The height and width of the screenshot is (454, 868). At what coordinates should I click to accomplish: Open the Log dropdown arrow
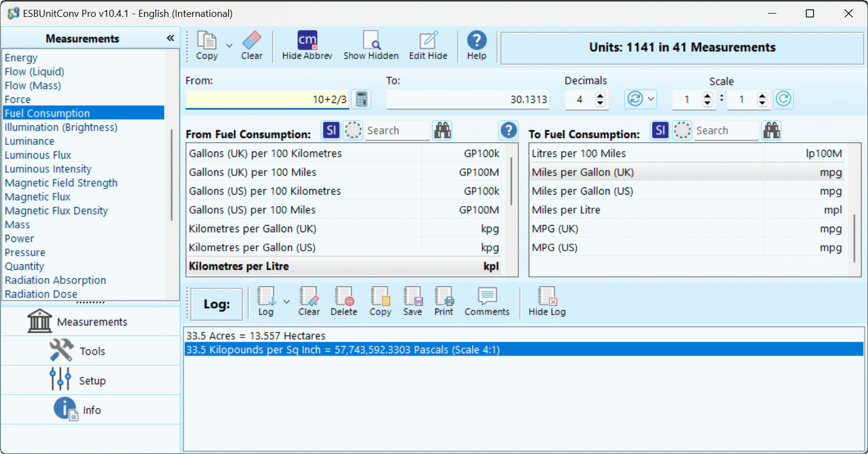pos(287,302)
